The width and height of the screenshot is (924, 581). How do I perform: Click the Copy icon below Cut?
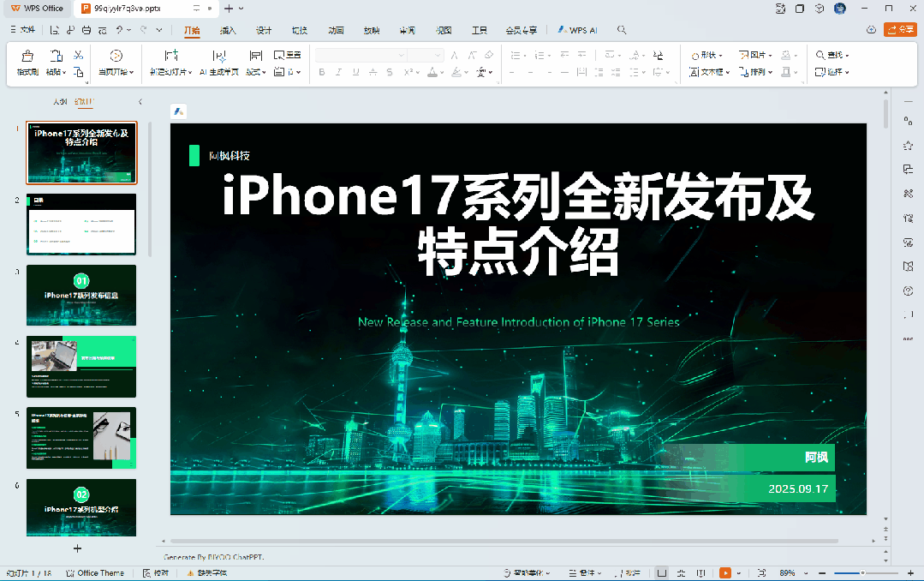pyautogui.click(x=79, y=72)
